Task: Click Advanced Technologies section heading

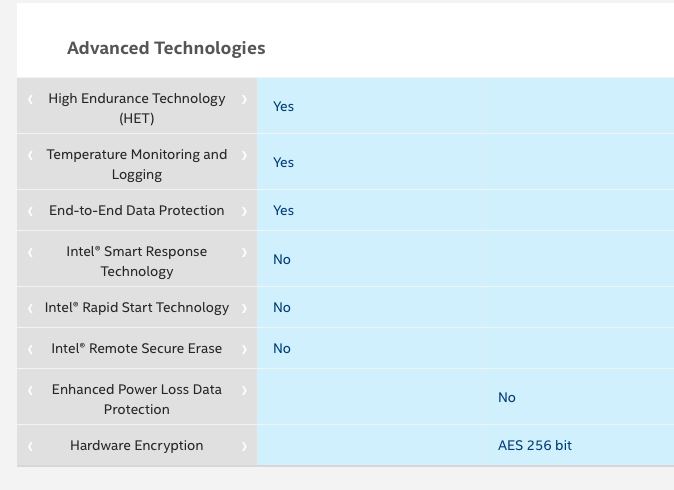Action: pyautogui.click(x=166, y=48)
